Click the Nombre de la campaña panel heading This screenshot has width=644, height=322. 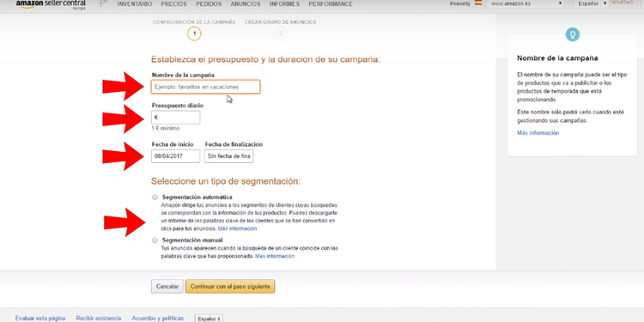point(557,58)
